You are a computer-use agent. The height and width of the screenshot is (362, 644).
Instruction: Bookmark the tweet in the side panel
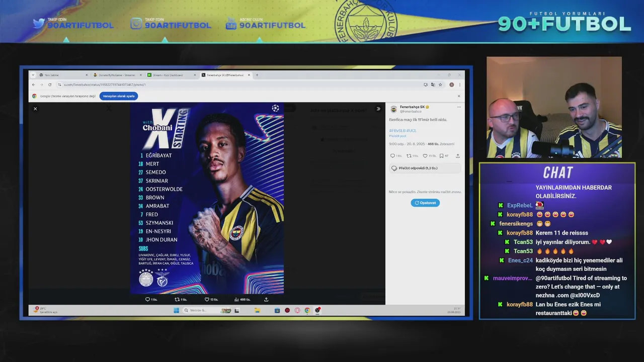441,156
